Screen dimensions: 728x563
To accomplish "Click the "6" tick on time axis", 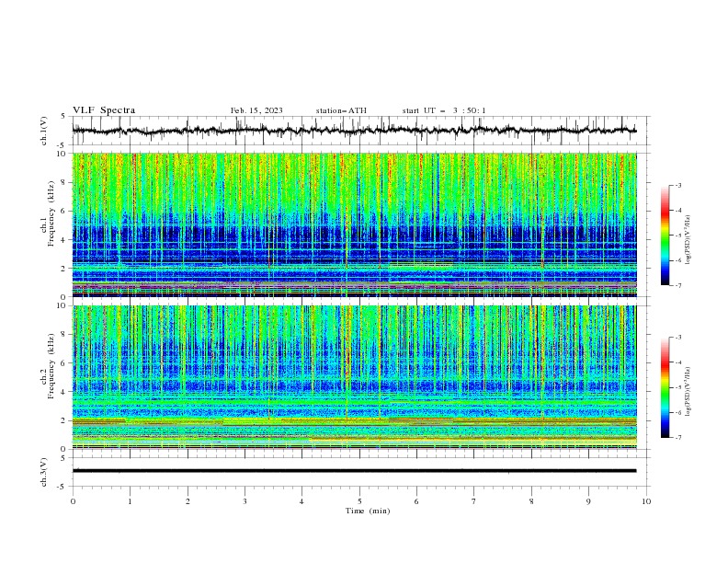I will click(416, 501).
